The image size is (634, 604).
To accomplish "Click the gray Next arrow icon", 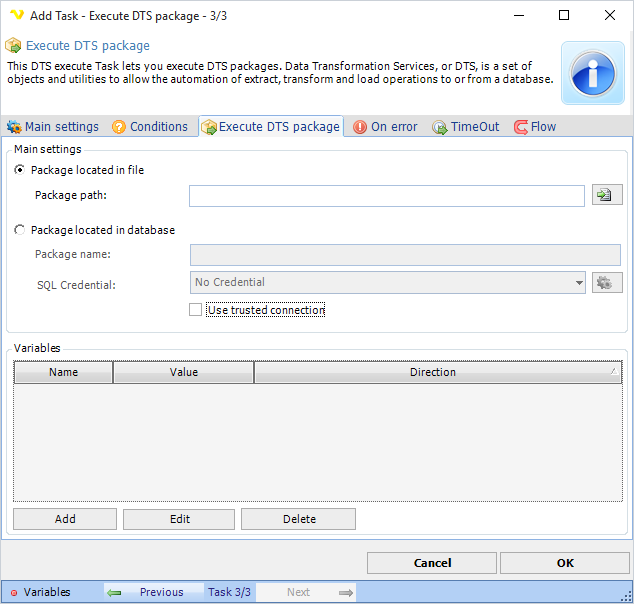I will pyautogui.click(x=346, y=593).
